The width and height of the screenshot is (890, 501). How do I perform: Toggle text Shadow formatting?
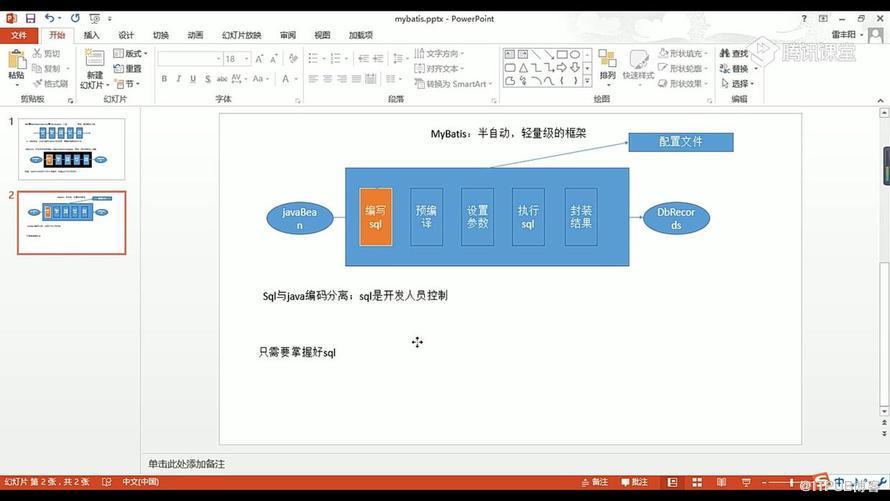click(208, 79)
